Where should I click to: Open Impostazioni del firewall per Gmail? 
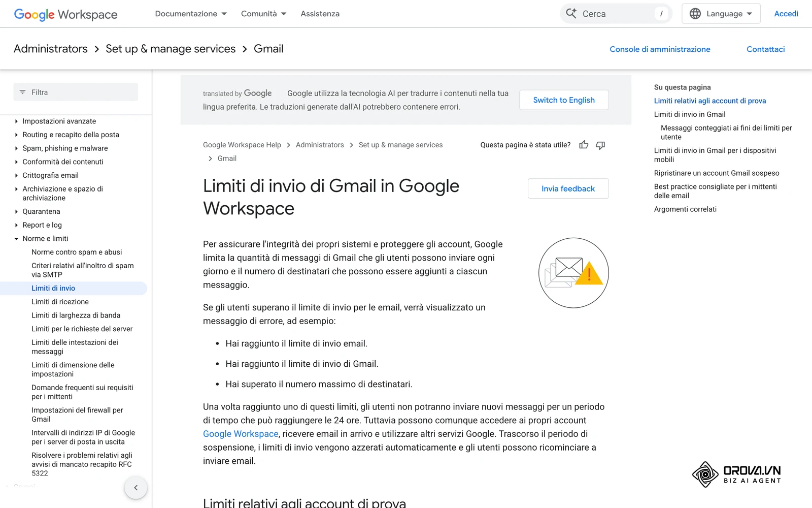pos(77,415)
